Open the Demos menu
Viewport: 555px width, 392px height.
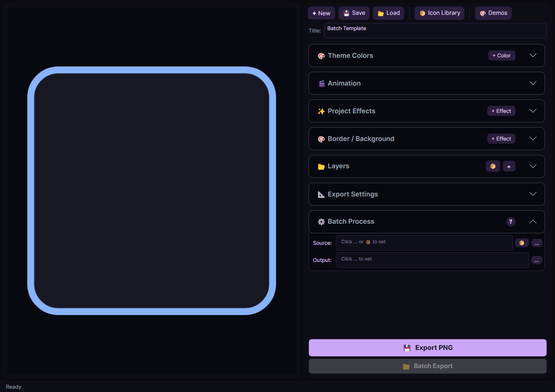click(x=493, y=13)
